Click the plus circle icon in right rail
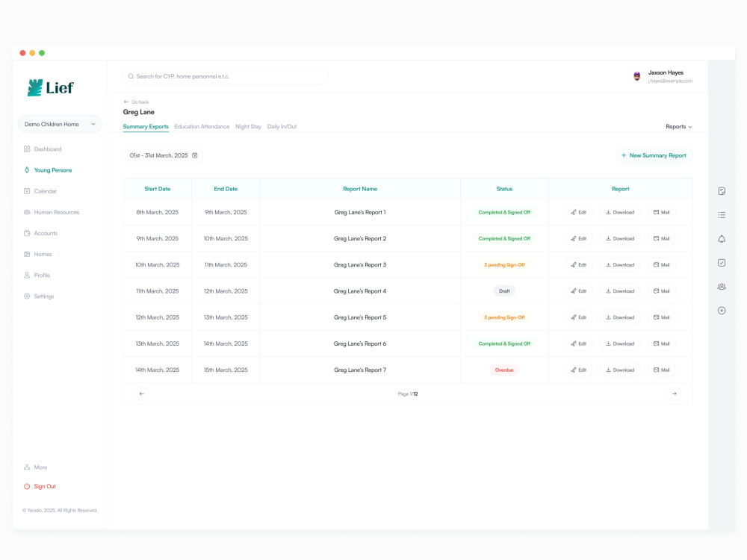Image resolution: width=747 pixels, height=560 pixels. [x=722, y=311]
